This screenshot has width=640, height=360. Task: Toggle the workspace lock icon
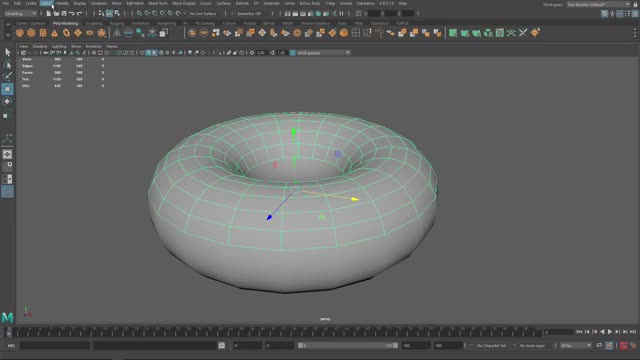coord(635,4)
